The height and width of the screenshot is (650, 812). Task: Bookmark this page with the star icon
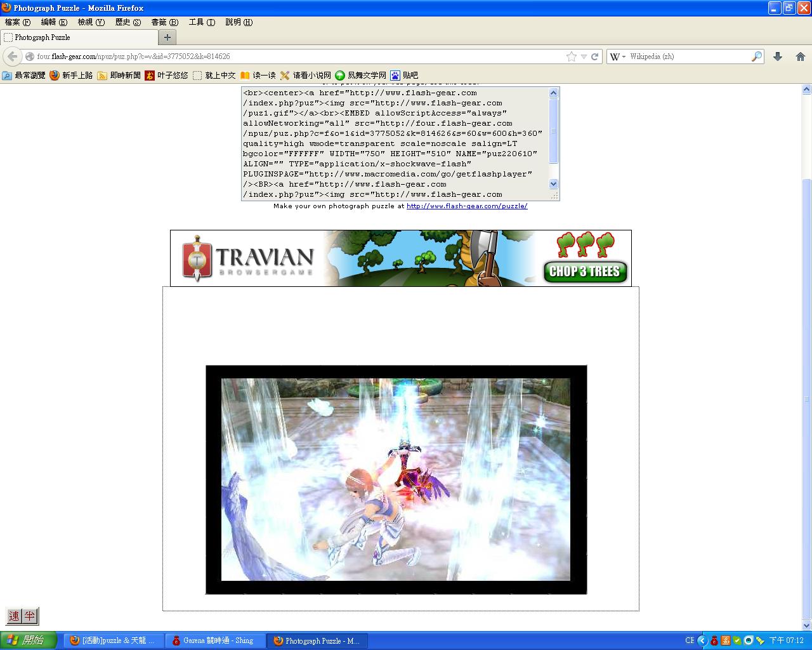point(572,56)
